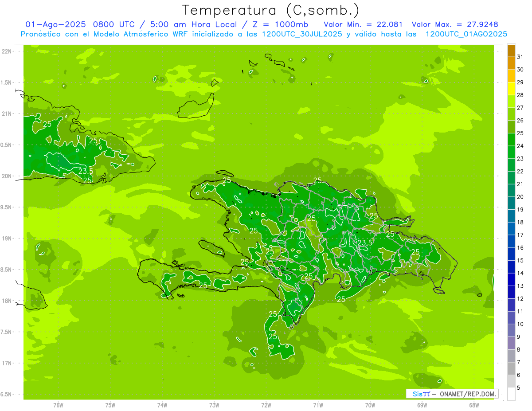Click the 15 value on the color scale
The height and width of the screenshot is (411, 532).
(520, 260)
